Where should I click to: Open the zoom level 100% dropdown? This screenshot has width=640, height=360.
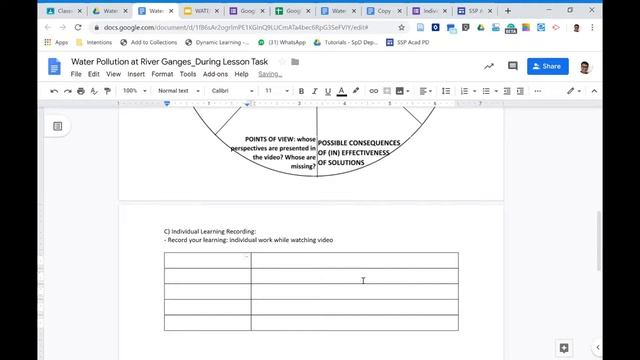[135, 91]
